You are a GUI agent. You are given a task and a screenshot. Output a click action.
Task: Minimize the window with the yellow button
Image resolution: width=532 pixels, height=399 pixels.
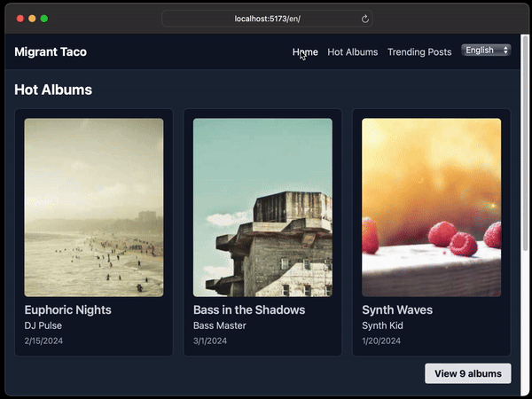(32, 19)
